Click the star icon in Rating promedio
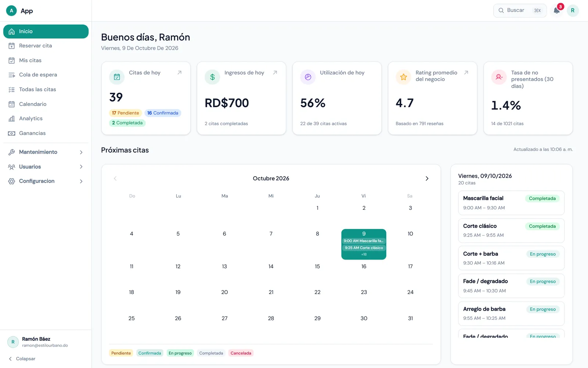Viewport: 588px width, 368px height. coord(404,77)
